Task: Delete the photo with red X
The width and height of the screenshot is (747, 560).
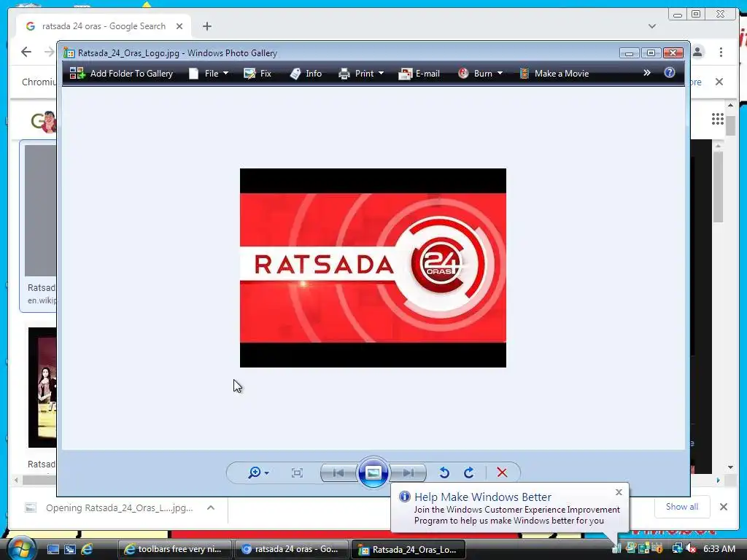Action: click(502, 472)
